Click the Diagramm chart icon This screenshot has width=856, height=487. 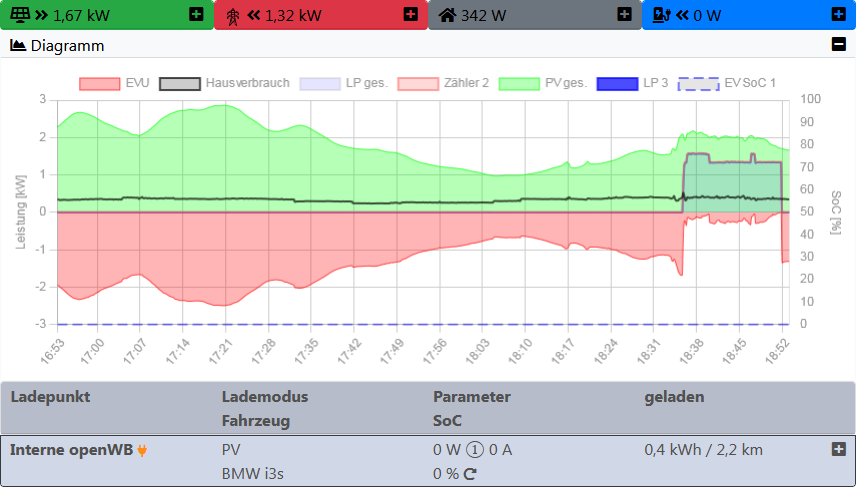pyautogui.click(x=18, y=45)
